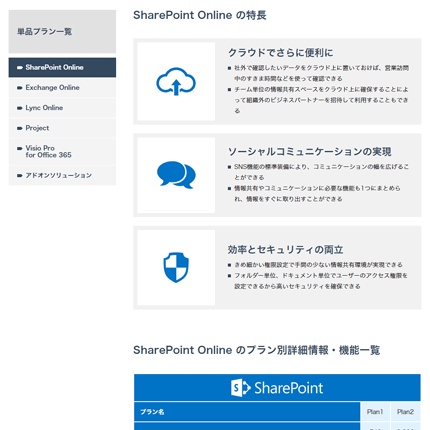Screen dimensions: 430x430
Task: Click the blue security shield icon
Action: pyautogui.click(x=176, y=267)
